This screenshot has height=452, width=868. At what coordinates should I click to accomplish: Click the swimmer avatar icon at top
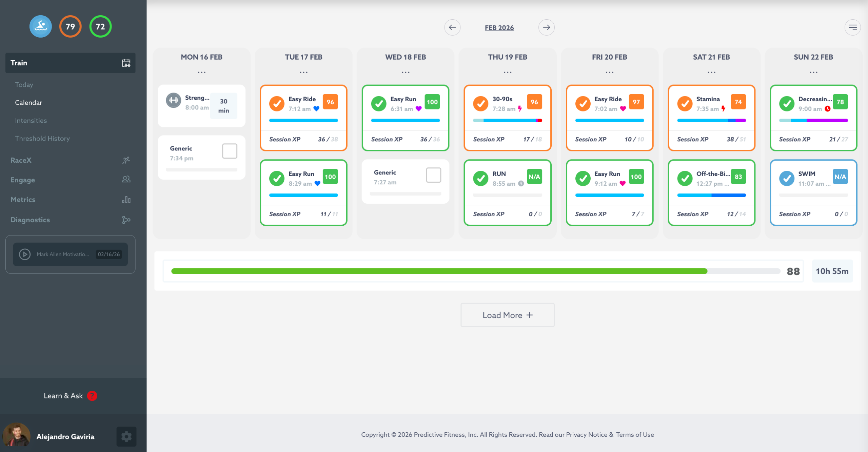pos(40,26)
